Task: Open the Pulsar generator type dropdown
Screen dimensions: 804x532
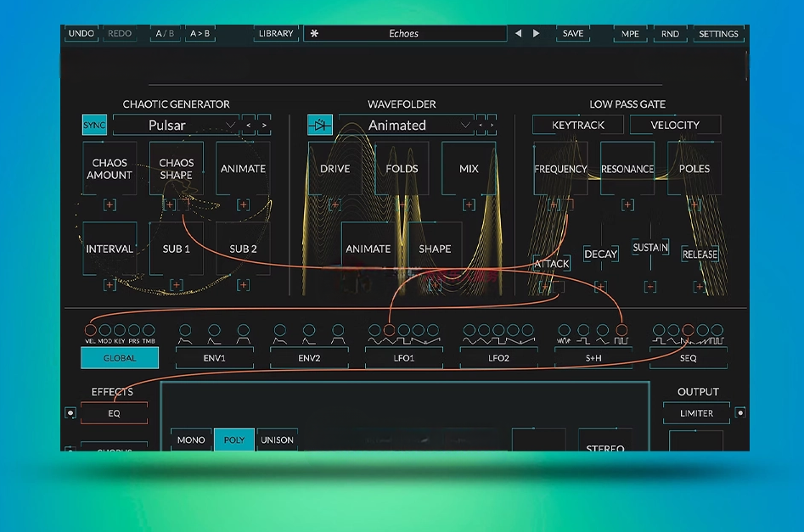Action: pyautogui.click(x=174, y=125)
